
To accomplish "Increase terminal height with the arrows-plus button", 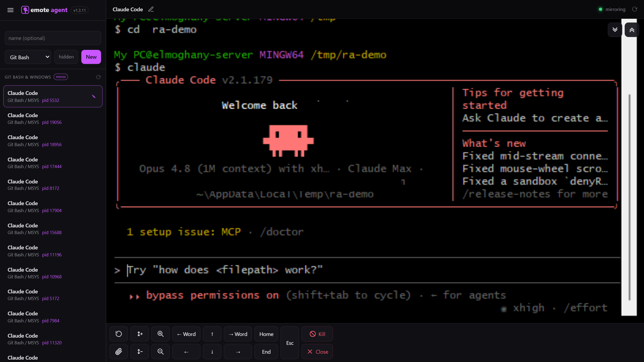I will 140,334.
